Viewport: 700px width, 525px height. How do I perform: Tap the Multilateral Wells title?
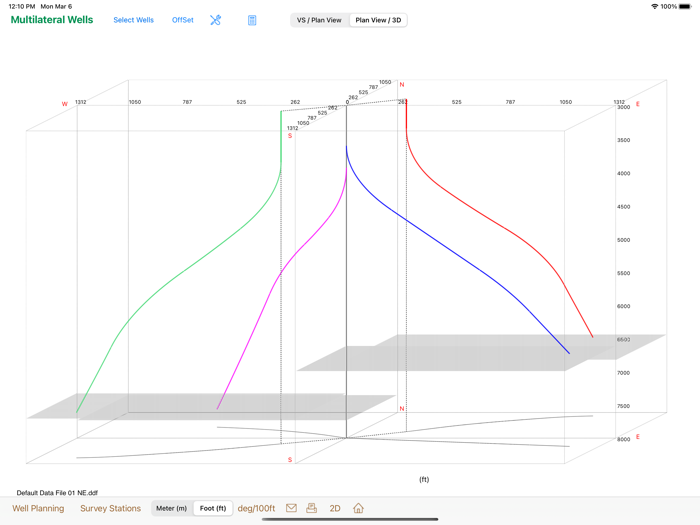click(52, 20)
